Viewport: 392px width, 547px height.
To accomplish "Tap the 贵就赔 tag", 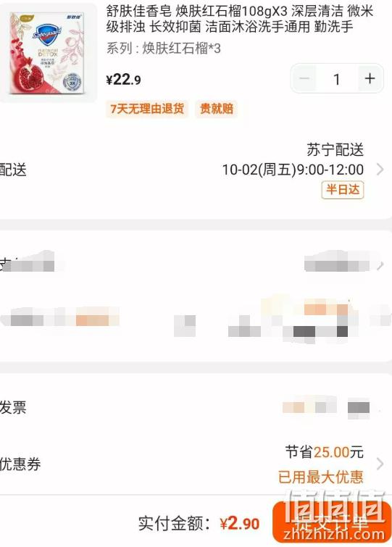I will click(x=216, y=109).
